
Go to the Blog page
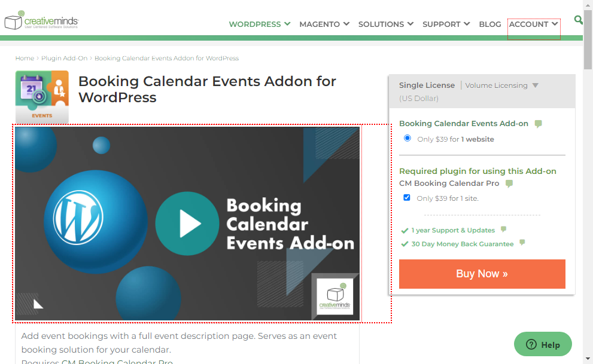pyautogui.click(x=489, y=24)
